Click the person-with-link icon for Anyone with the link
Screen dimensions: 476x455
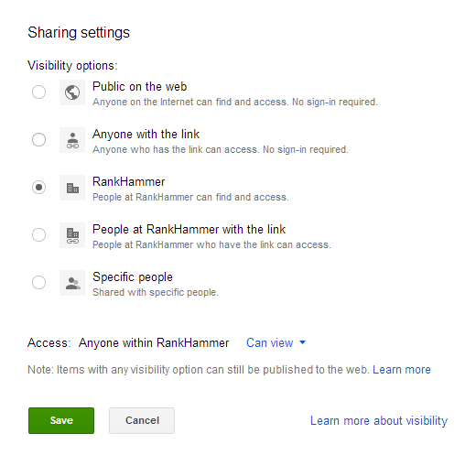coord(72,140)
